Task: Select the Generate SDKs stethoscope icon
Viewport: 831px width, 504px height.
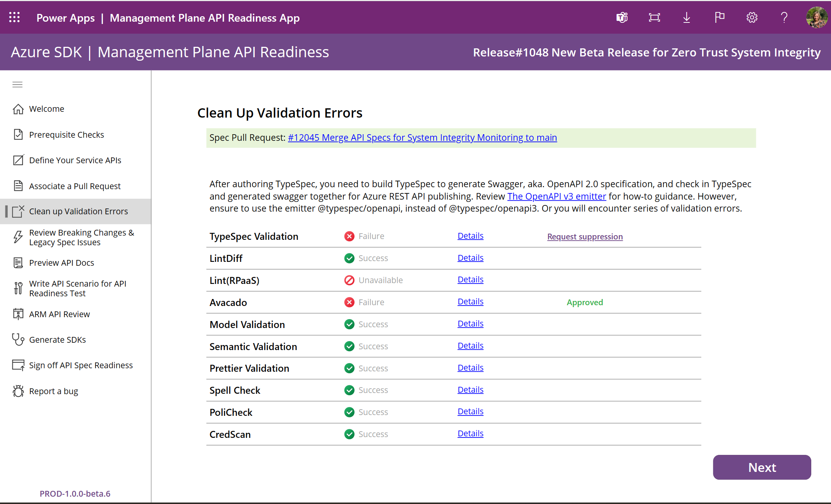Action: pyautogui.click(x=18, y=340)
